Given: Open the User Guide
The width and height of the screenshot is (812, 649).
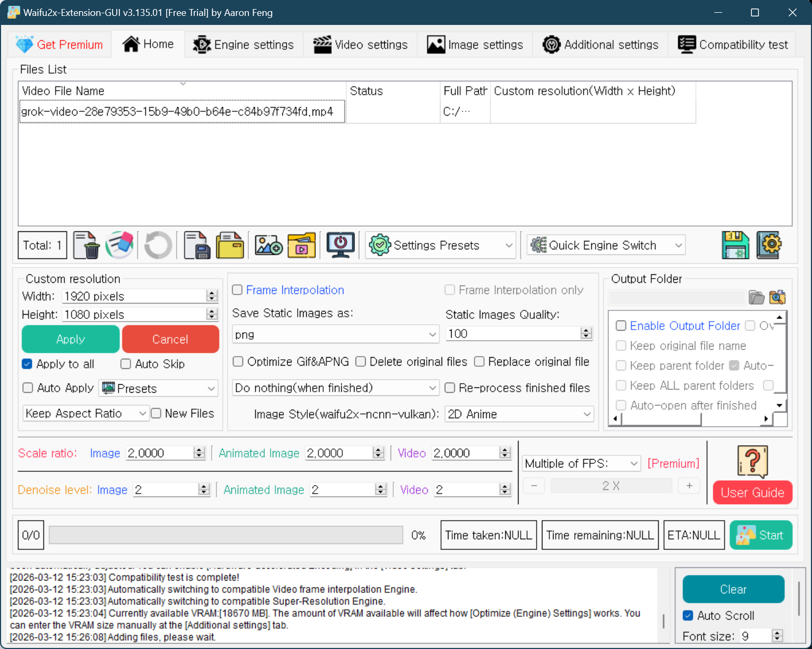Looking at the screenshot, I should pos(753,492).
